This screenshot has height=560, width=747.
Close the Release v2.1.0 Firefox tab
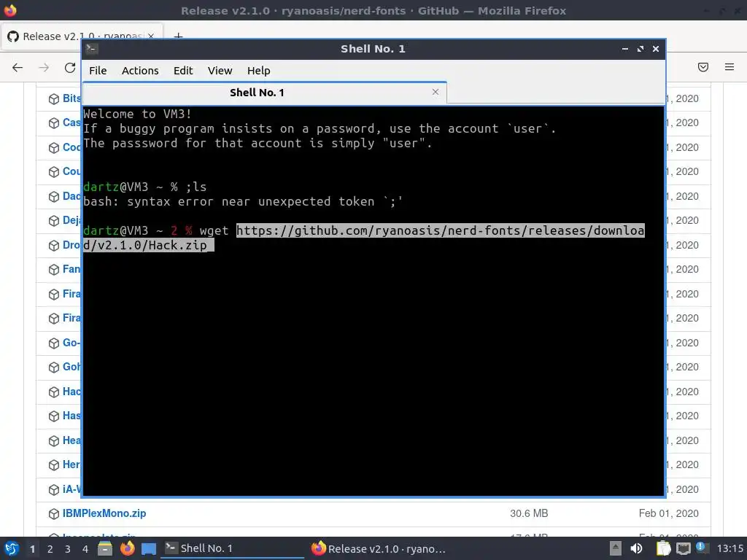click(150, 36)
